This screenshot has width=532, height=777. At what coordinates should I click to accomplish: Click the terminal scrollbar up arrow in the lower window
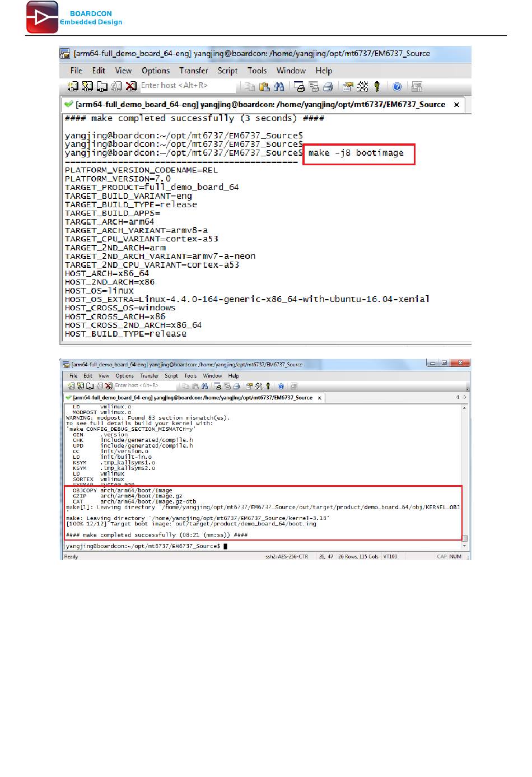[465, 408]
